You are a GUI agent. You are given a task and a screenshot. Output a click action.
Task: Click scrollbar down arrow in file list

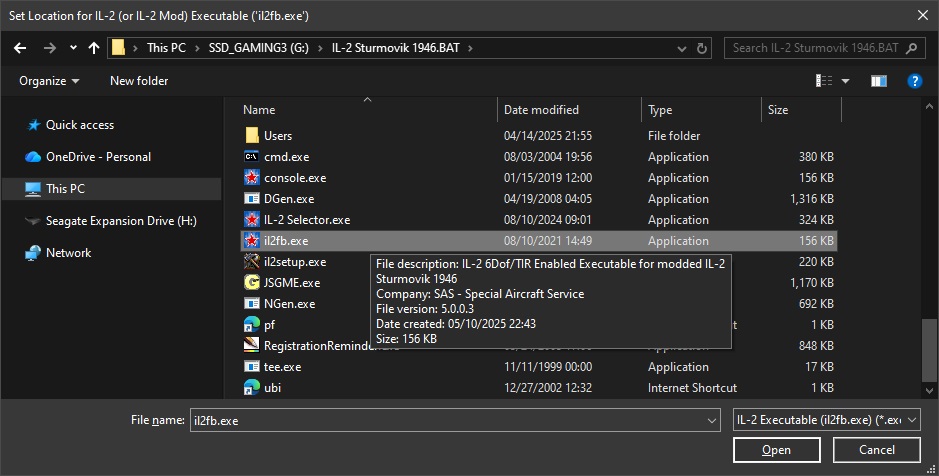[929, 390]
